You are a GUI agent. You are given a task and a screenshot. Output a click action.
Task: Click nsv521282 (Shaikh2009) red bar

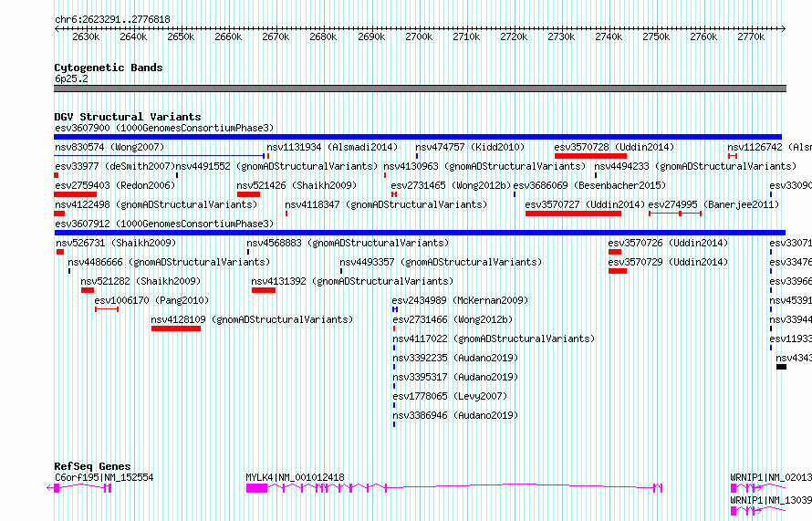[x=88, y=290]
